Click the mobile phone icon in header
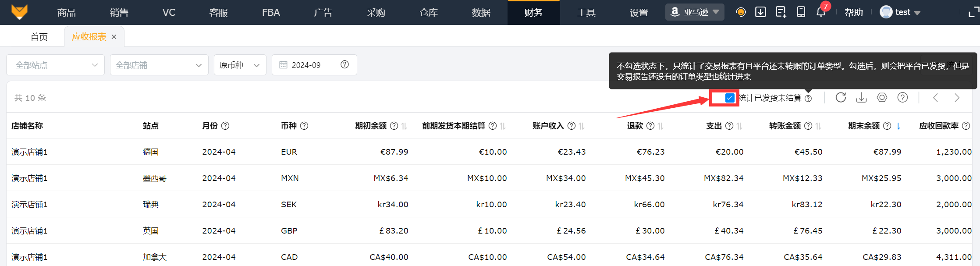The width and height of the screenshot is (980, 266). point(801,12)
